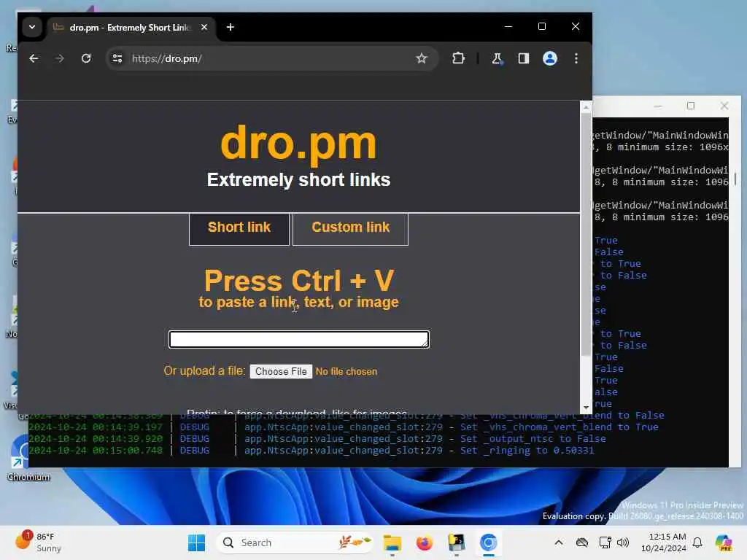Reload the dro.pm page

[86, 58]
